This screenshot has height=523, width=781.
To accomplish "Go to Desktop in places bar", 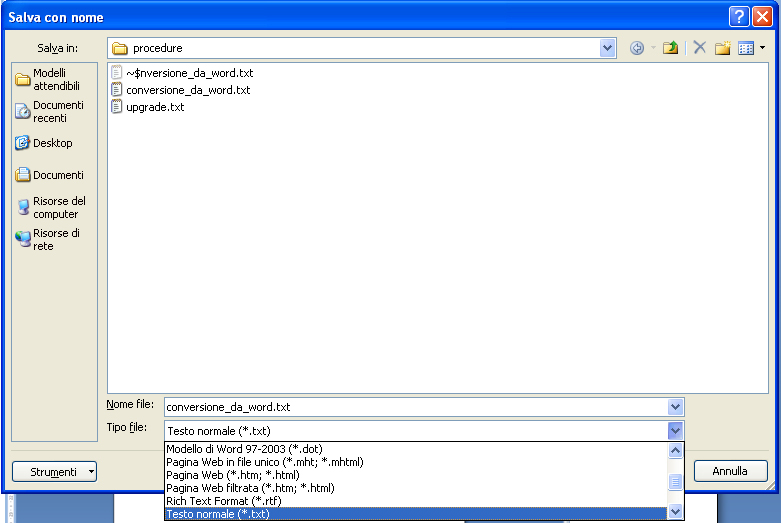I will click(x=44, y=143).
